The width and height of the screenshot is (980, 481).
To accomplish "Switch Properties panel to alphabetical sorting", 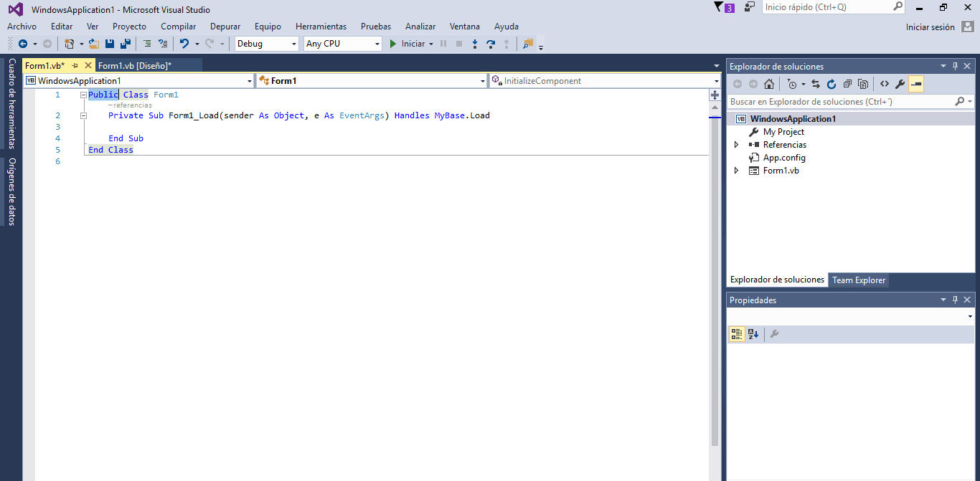I will pos(752,333).
